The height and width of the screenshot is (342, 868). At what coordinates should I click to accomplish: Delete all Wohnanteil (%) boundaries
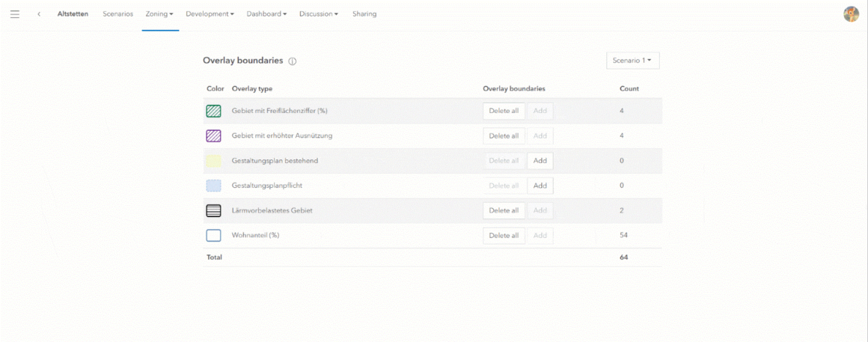[x=504, y=235]
